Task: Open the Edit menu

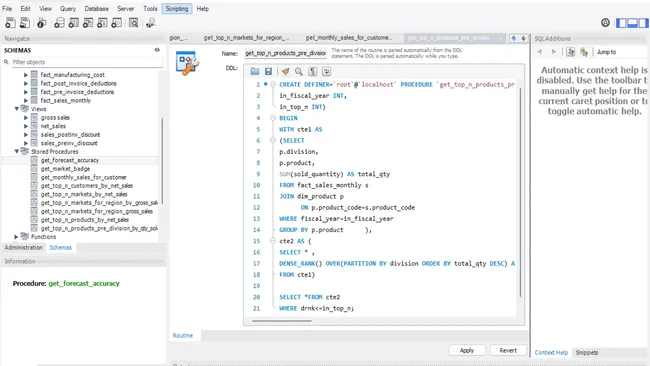Action: point(25,8)
